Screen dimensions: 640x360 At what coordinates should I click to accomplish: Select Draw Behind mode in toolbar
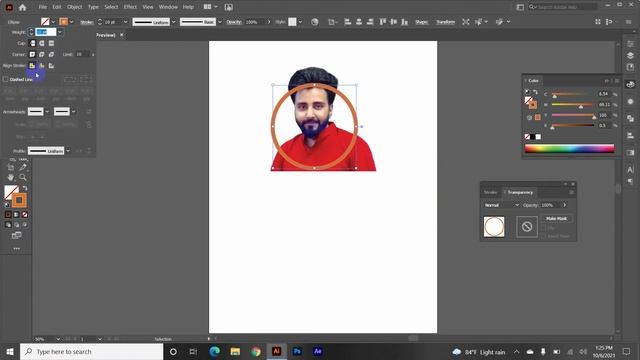[x=16, y=224]
